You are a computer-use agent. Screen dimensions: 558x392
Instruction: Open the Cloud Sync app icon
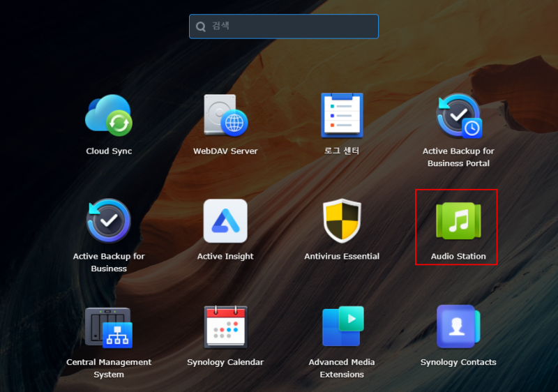[109, 115]
